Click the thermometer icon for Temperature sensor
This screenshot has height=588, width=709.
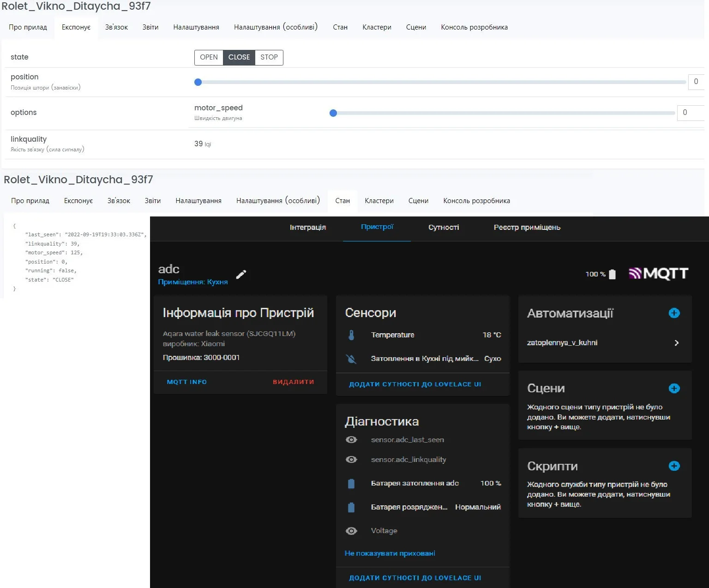coord(351,335)
